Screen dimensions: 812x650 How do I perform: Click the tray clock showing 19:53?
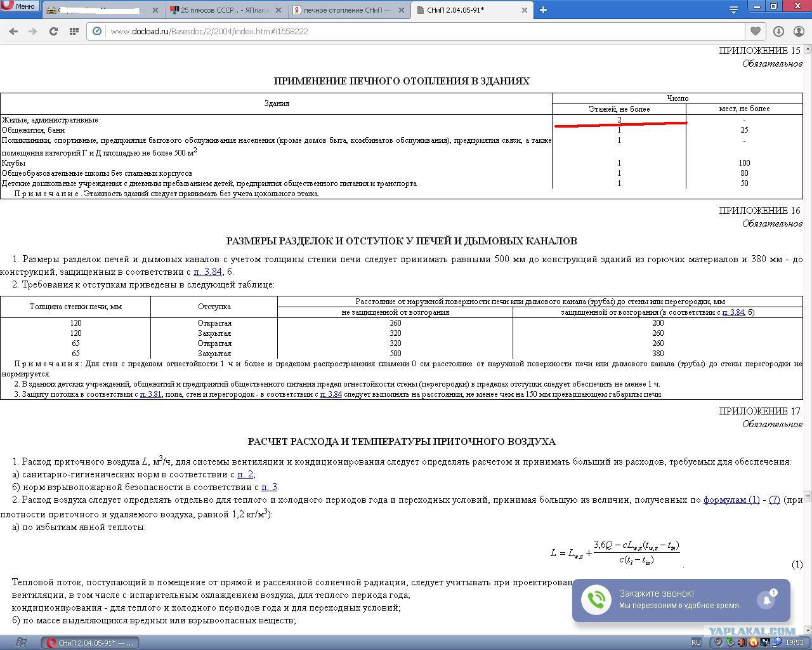coord(794,642)
